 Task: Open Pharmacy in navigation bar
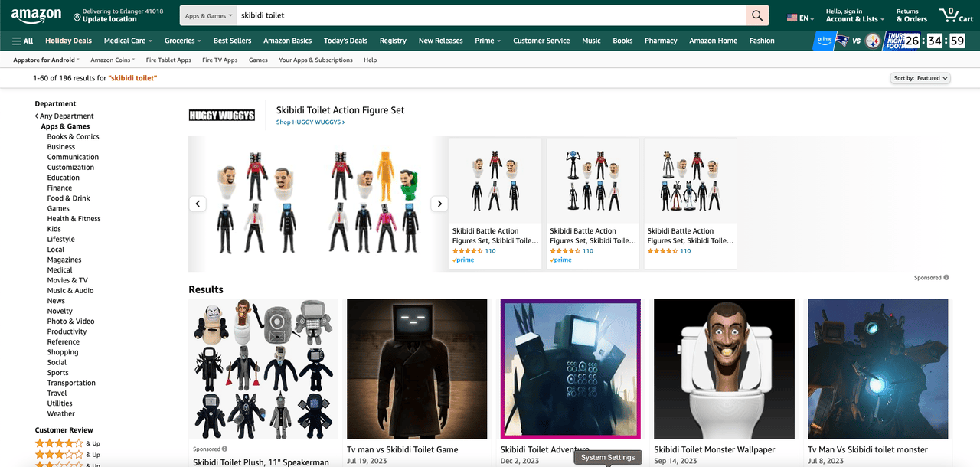tap(661, 41)
